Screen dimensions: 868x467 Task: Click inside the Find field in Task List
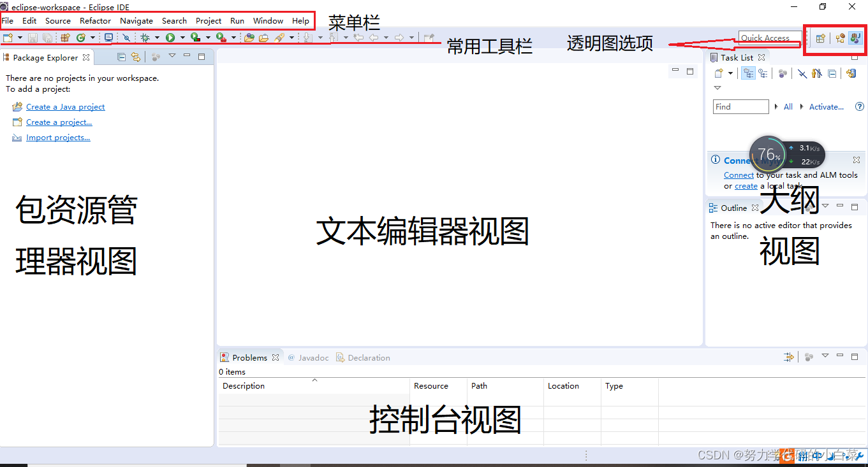click(x=740, y=106)
